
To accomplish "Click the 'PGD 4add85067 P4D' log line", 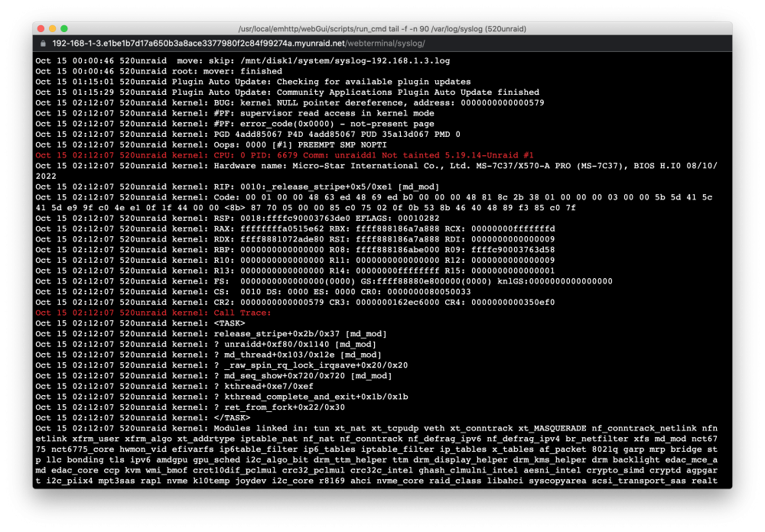I will [248, 134].
